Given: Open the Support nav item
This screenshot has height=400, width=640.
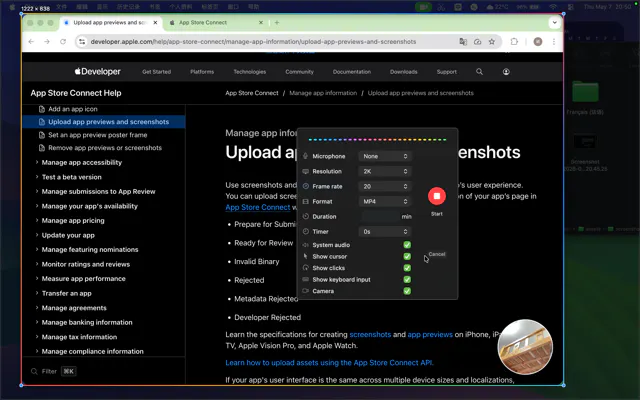Looking at the screenshot, I should 447,72.
